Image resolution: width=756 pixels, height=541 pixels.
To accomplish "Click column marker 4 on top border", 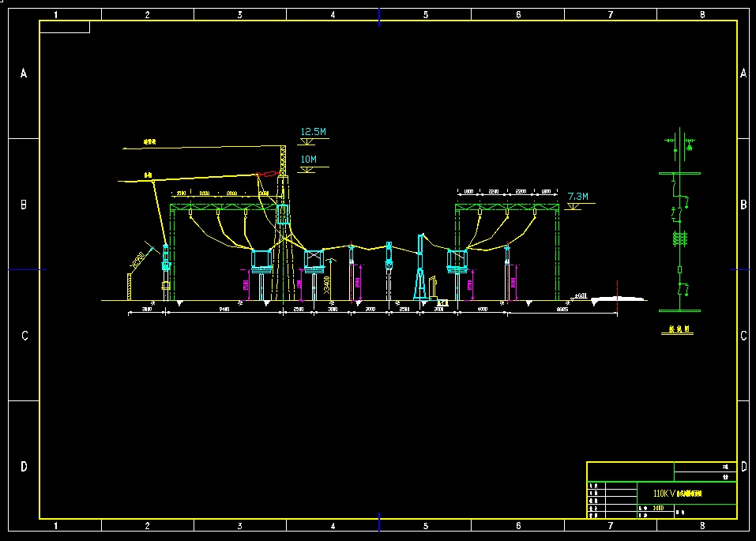I will click(x=333, y=14).
